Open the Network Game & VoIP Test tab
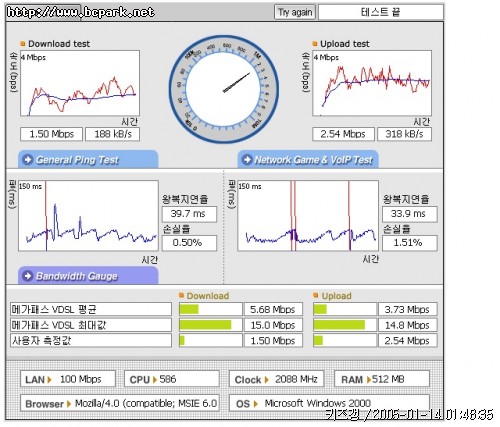Screen dimensions: 500x427 coord(308,160)
